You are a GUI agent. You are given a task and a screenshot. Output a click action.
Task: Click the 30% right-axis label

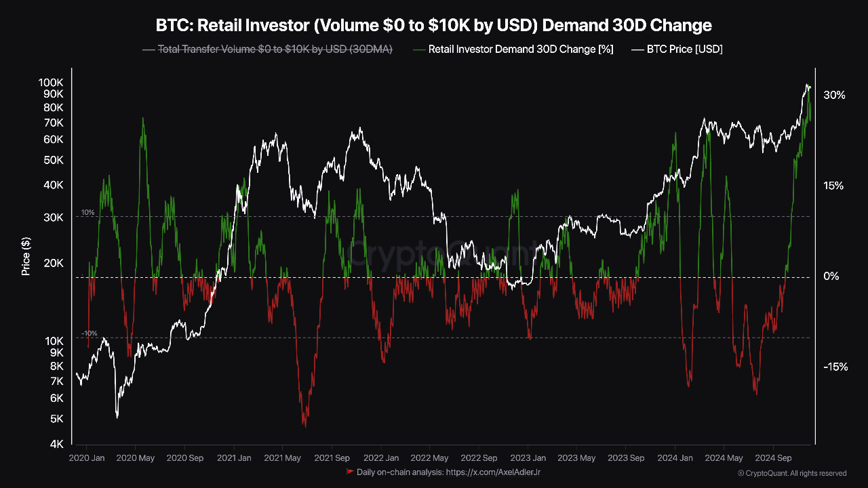point(835,95)
